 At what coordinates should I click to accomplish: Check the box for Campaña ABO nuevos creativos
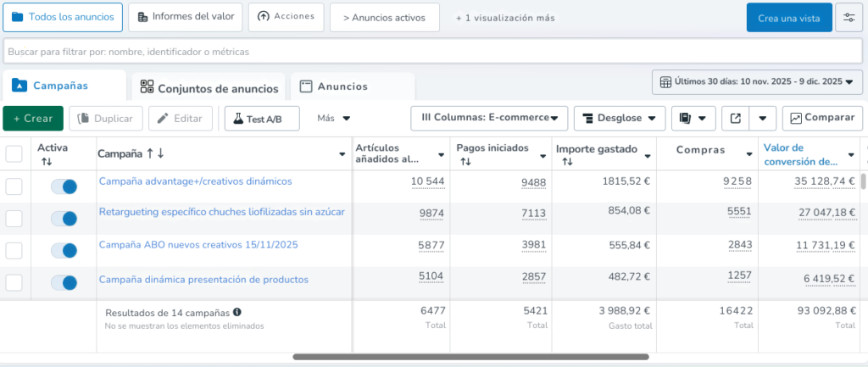(x=14, y=251)
